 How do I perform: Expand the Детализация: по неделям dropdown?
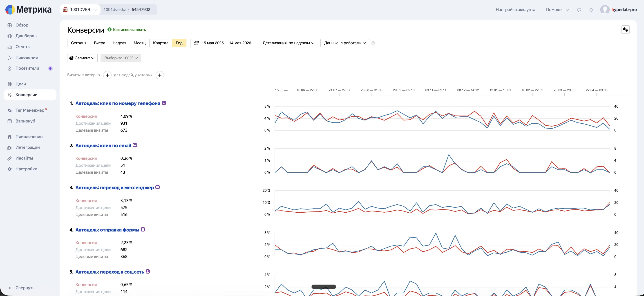pos(288,43)
